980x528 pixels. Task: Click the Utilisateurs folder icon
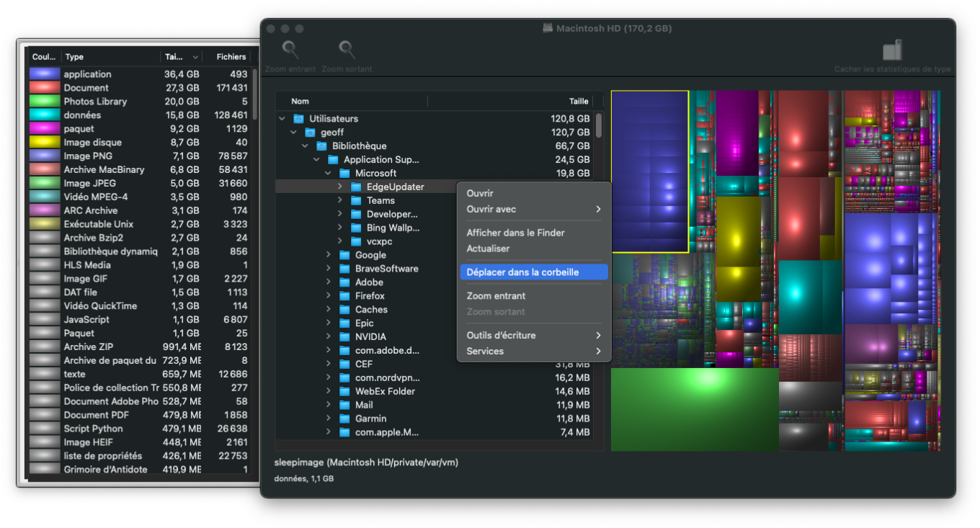(298, 119)
